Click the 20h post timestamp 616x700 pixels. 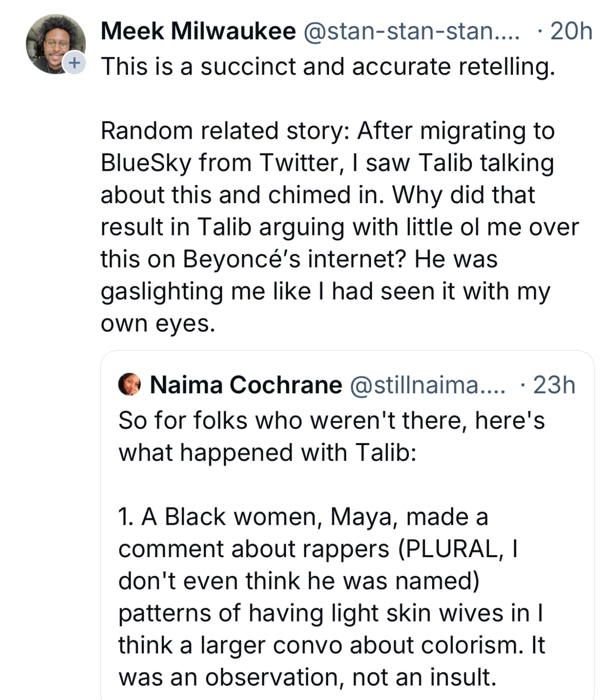click(x=571, y=31)
